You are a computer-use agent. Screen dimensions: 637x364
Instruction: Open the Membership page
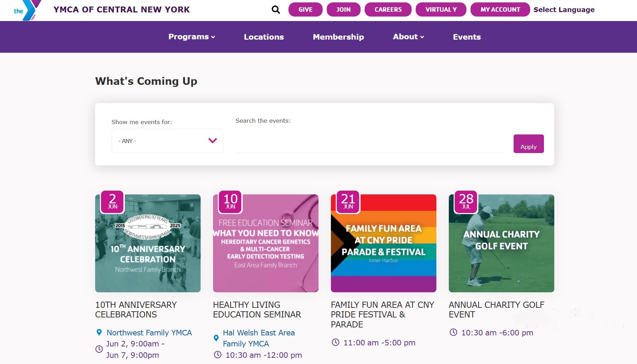click(x=338, y=37)
